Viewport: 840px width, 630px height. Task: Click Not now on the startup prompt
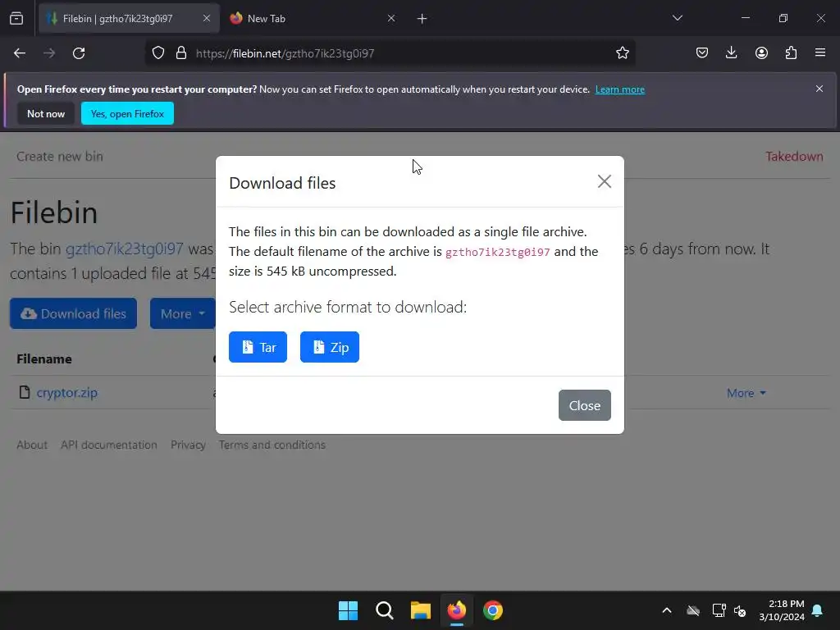[x=46, y=113]
